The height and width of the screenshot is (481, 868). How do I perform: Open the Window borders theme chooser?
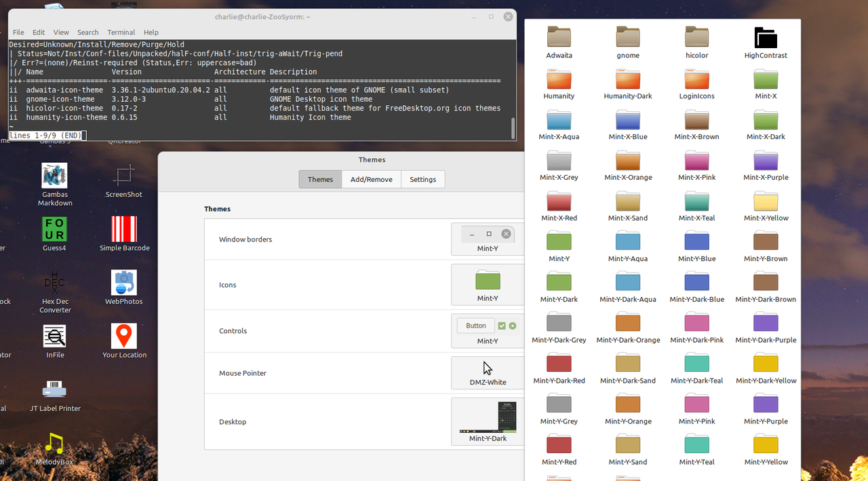coord(488,239)
